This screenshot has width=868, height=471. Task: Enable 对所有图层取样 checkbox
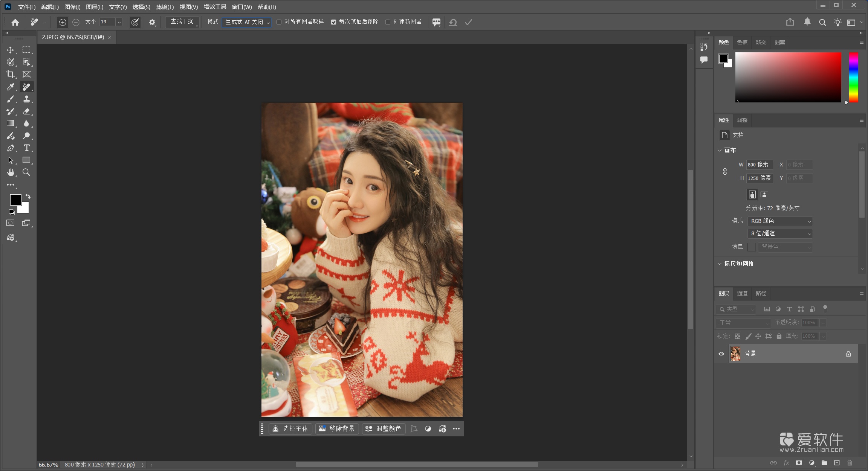pyautogui.click(x=279, y=22)
